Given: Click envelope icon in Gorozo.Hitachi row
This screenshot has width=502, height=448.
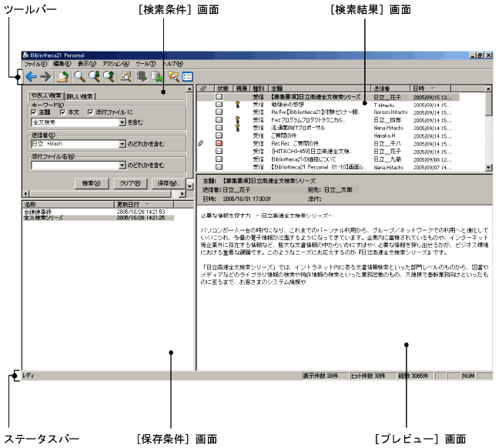Looking at the screenshot, I should click(219, 112).
